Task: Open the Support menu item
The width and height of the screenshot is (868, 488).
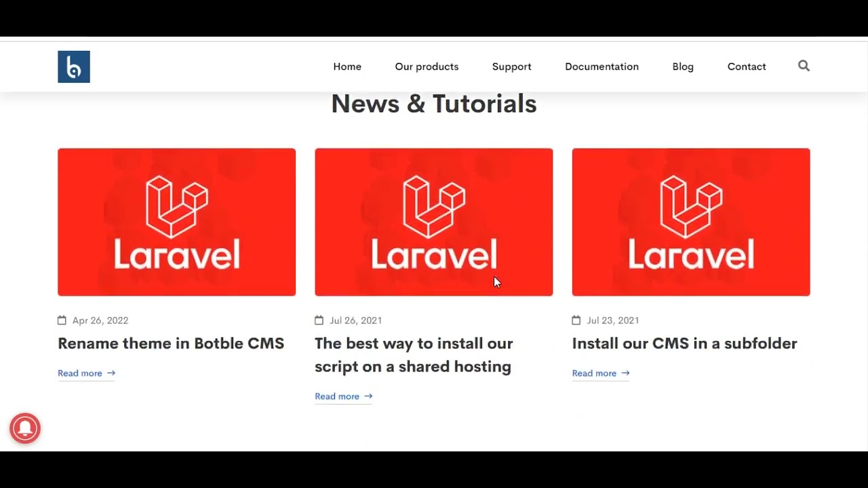Action: (x=511, y=66)
